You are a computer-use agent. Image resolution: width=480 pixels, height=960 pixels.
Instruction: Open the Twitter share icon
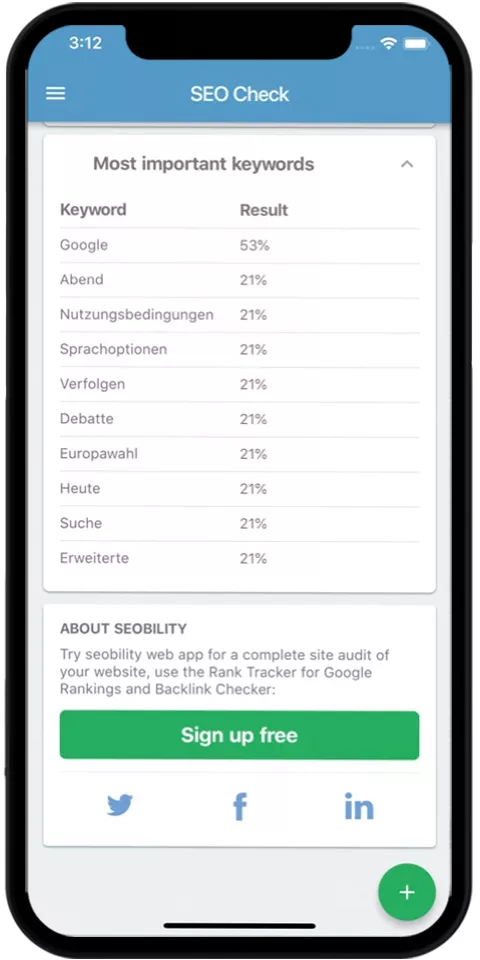pyautogui.click(x=120, y=806)
